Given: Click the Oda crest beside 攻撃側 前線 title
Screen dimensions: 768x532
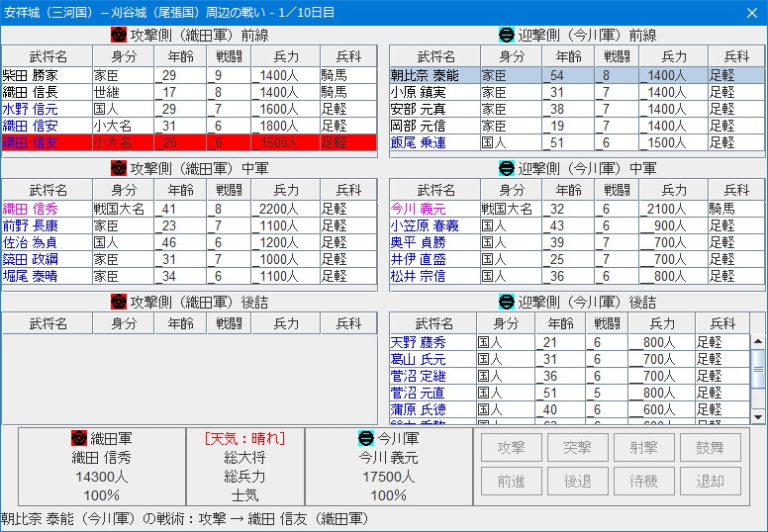Looking at the screenshot, I should [x=118, y=36].
